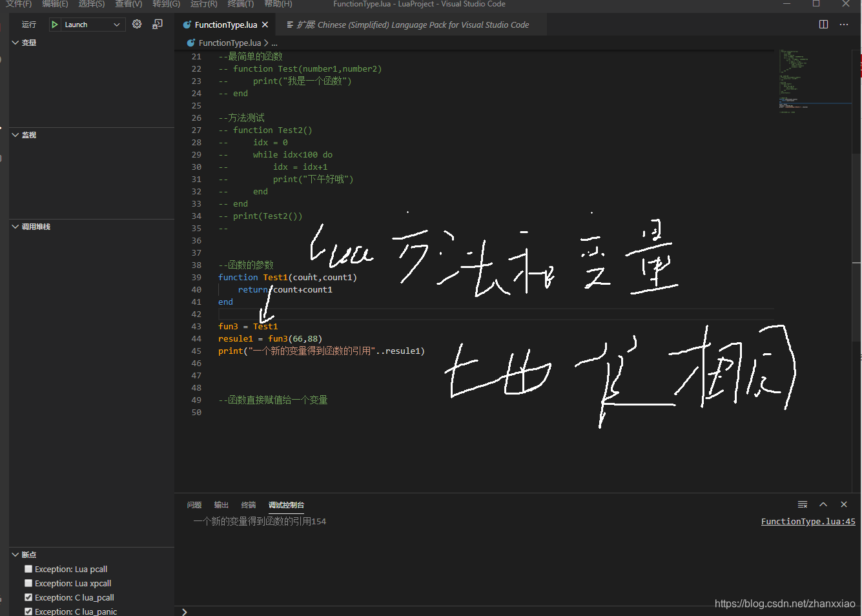Collapse the 断点 (Breakpoints) section
Screen dimensions: 862x616
pos(15,555)
